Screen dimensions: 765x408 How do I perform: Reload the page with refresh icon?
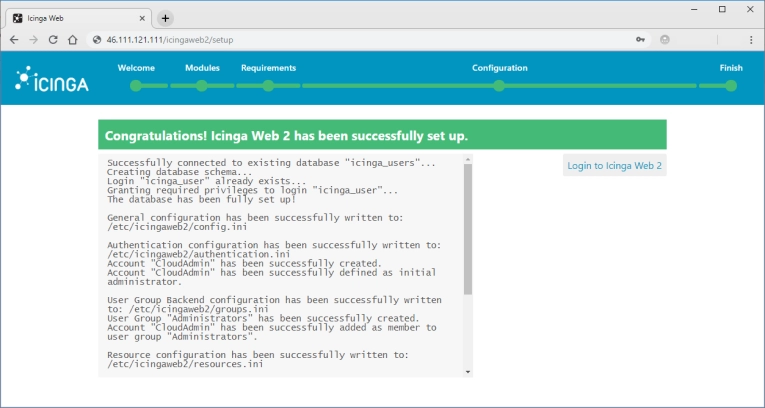point(53,40)
